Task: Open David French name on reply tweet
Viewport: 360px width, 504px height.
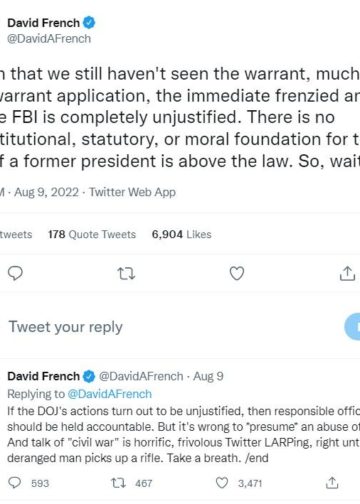Action: click(44, 376)
